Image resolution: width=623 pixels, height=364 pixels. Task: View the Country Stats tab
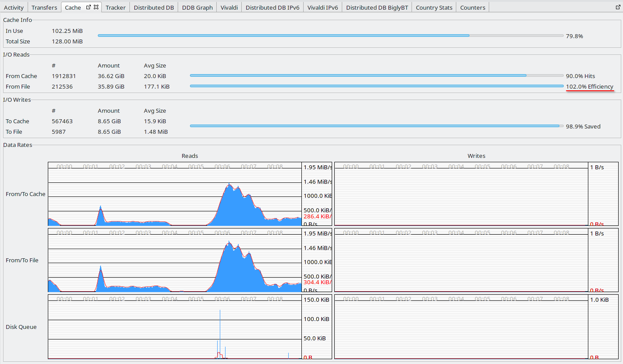point(434,7)
